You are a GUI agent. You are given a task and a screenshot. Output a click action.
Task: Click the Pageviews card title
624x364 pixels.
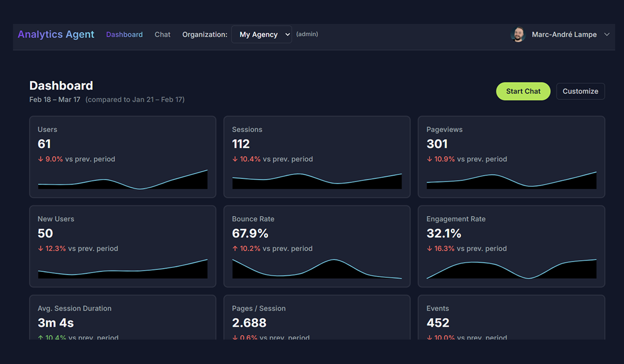coord(445,129)
